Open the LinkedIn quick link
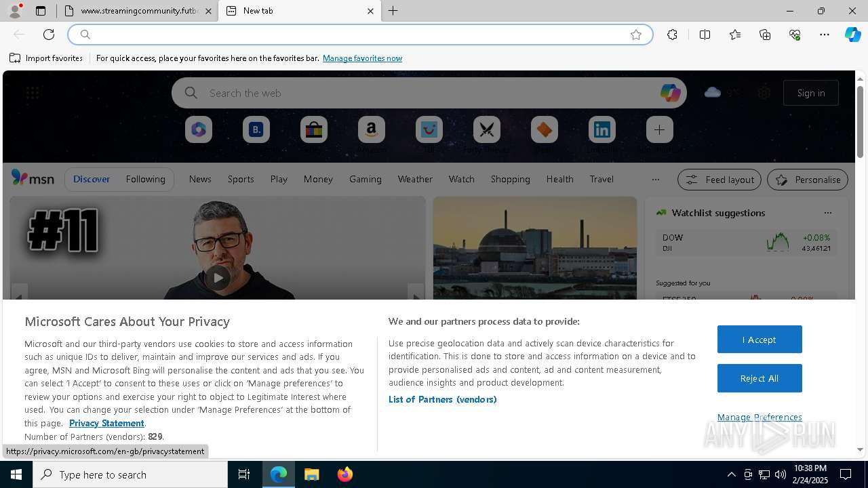This screenshot has width=868, height=488. coord(602,129)
